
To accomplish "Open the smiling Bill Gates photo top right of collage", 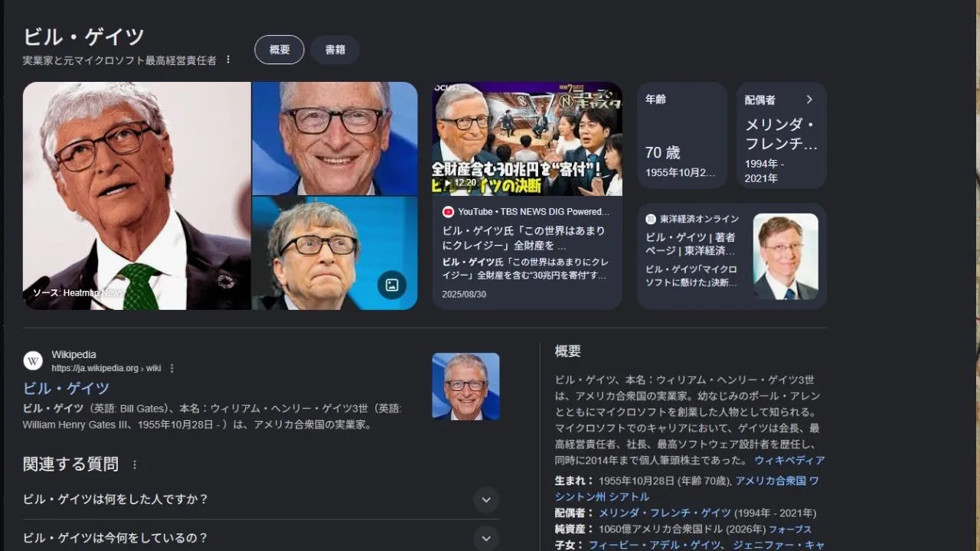I will 335,139.
